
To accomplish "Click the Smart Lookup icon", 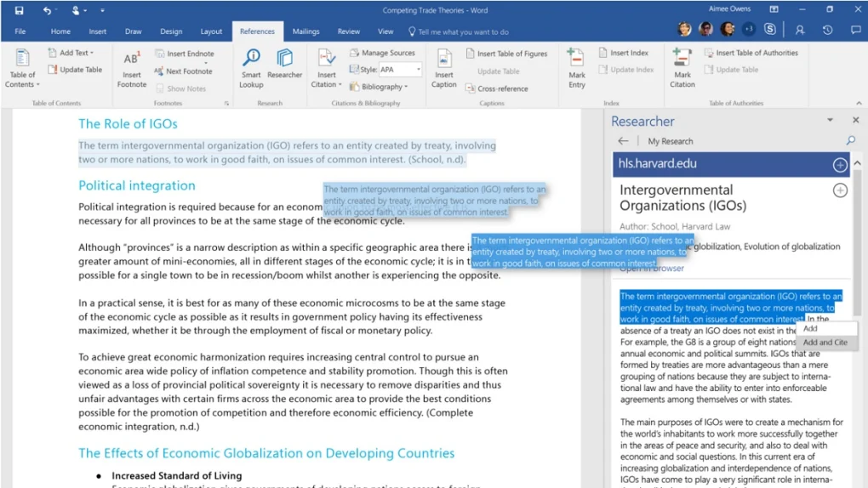I will (x=251, y=58).
